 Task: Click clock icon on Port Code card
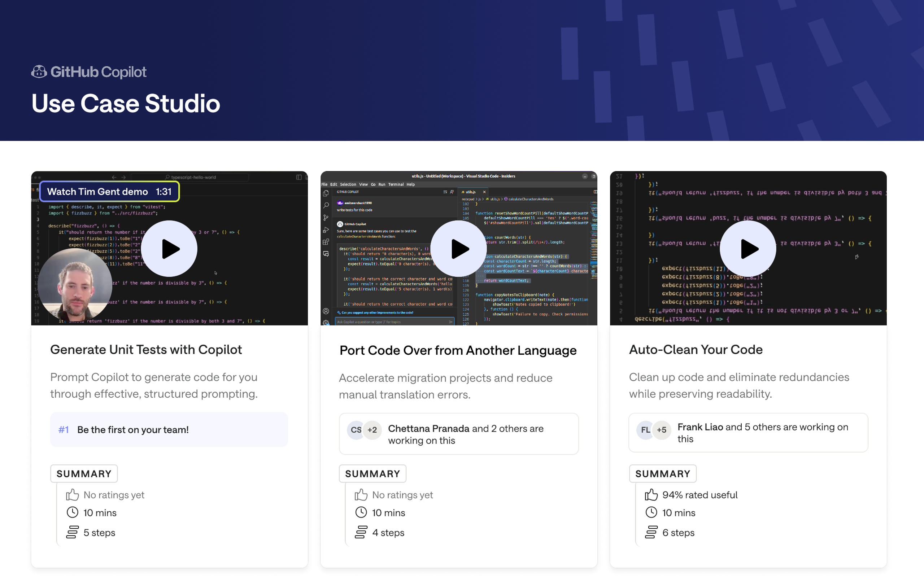361,512
